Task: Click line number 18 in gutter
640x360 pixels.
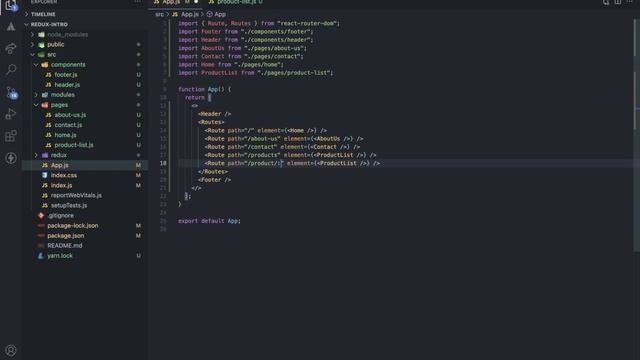Action: [163, 163]
